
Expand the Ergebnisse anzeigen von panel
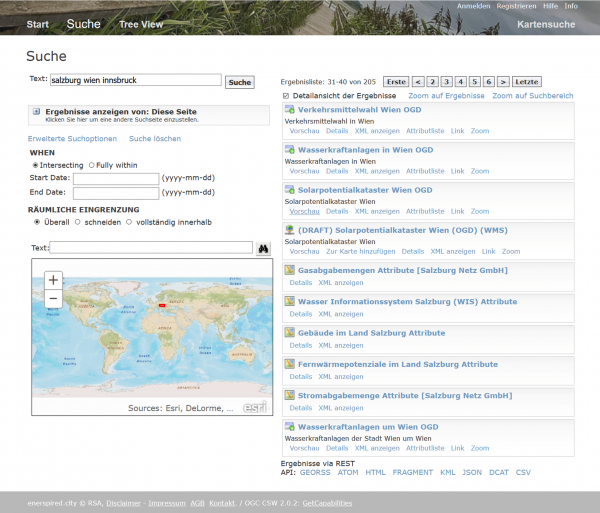point(37,112)
